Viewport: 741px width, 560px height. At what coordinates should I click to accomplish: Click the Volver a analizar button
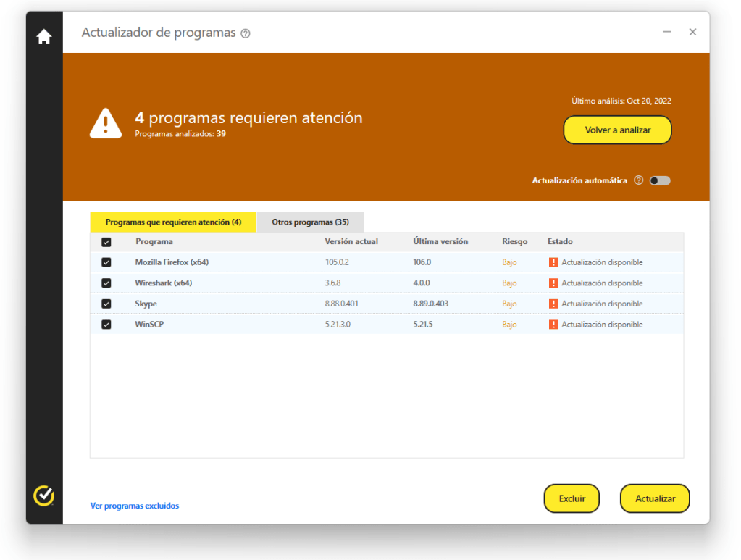tap(617, 130)
